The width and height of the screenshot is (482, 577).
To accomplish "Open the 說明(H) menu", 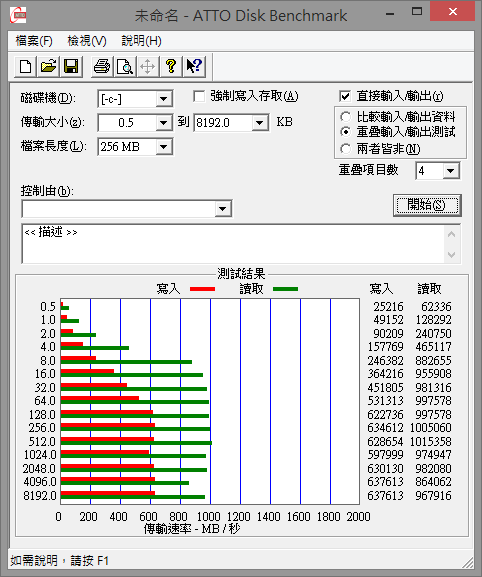I will click(142, 40).
